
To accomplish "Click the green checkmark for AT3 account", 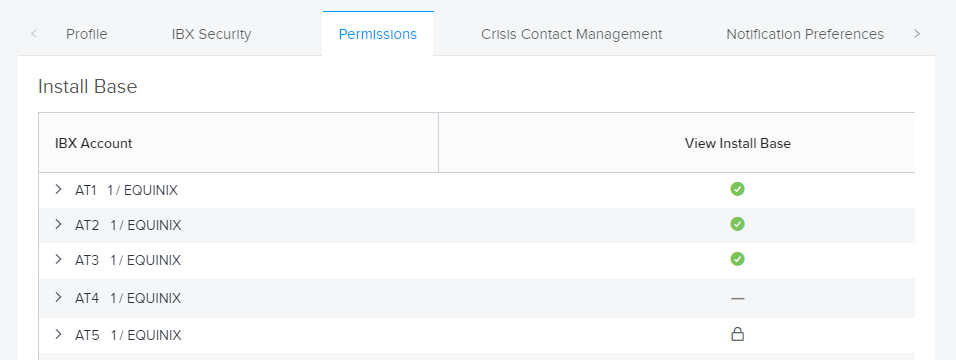I will (737, 259).
